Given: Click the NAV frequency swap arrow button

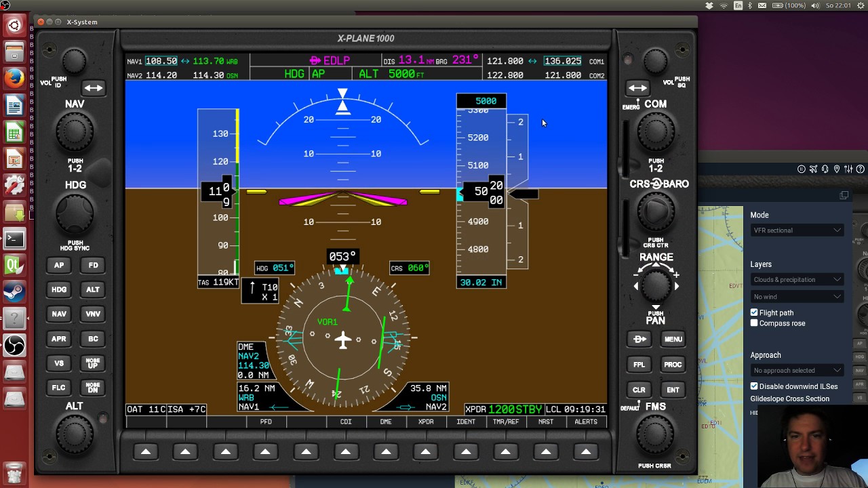Looking at the screenshot, I should click(94, 88).
